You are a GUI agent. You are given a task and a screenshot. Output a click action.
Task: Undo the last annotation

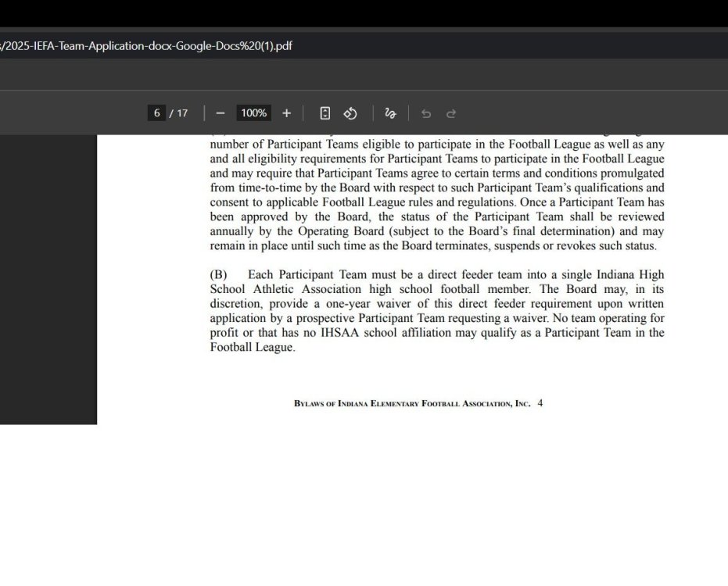click(425, 113)
